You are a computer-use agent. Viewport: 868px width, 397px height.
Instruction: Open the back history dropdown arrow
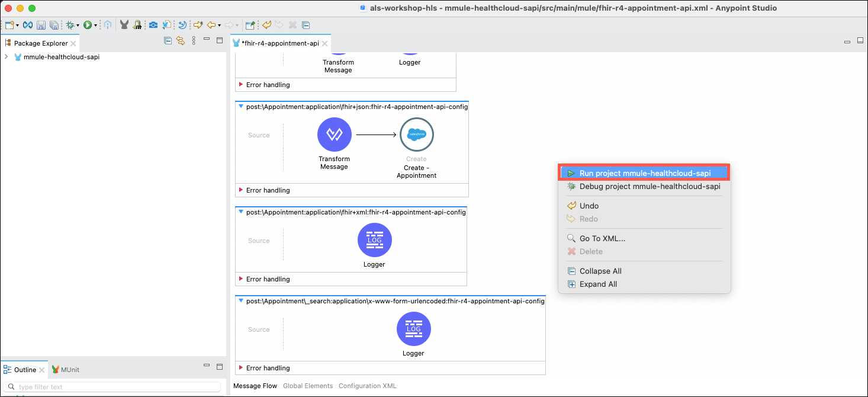219,25
